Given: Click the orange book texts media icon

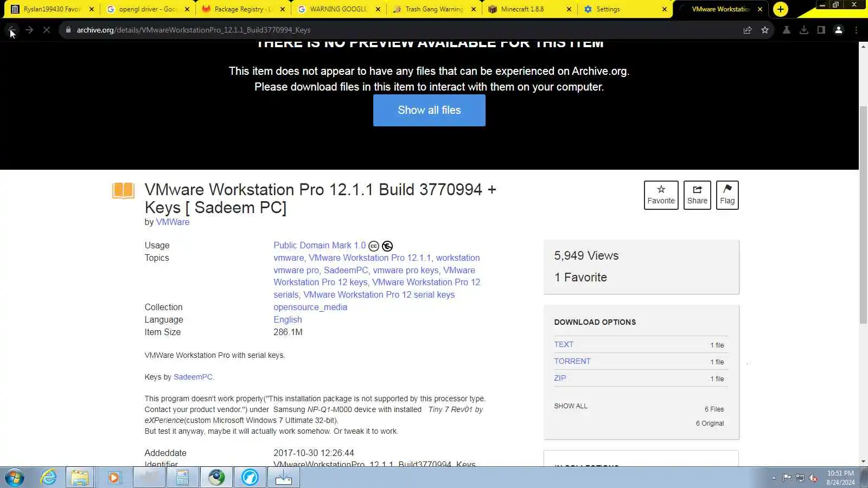Looking at the screenshot, I should tap(123, 191).
